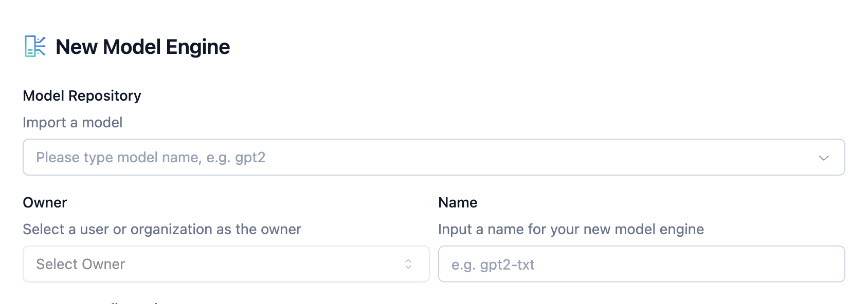Click the Owner field label
Screen dimensions: 868x304
click(x=45, y=202)
